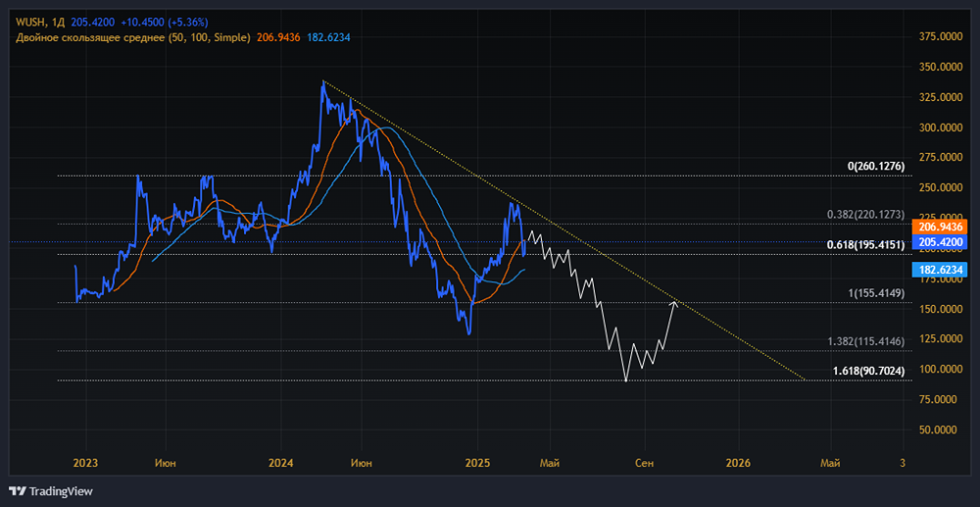Click the Май label between 2025 and Сен
The image size is (980, 507).
coord(550,463)
